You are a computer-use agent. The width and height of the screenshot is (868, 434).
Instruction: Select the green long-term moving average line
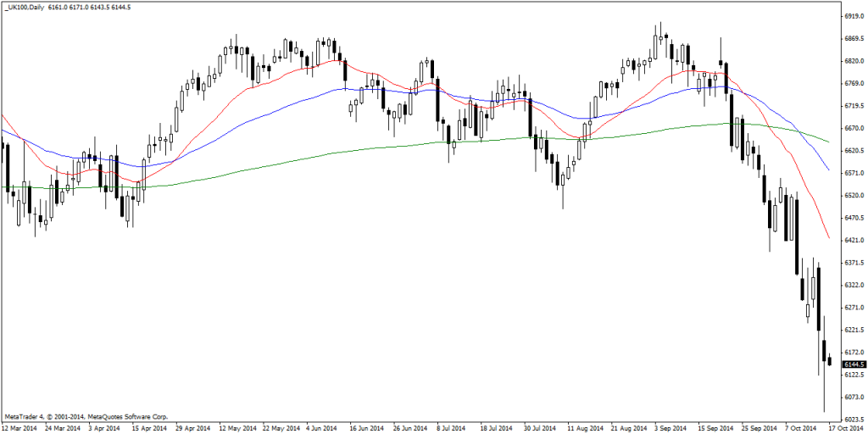[x=339, y=153]
